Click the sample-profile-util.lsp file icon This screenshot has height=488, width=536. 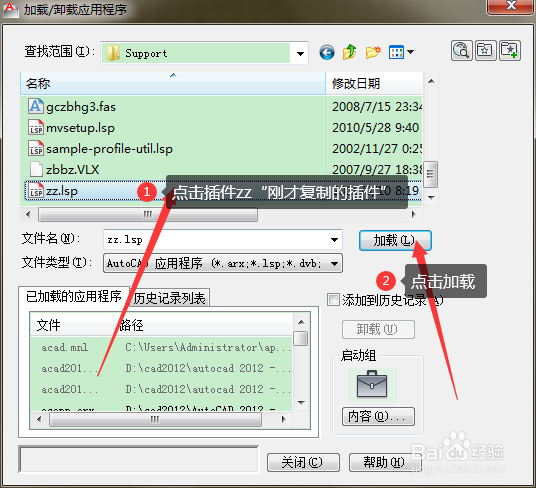click(36, 149)
